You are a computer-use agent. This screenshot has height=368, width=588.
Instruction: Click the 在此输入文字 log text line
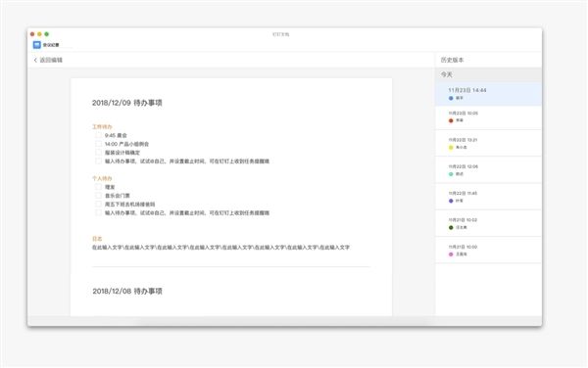coord(220,247)
